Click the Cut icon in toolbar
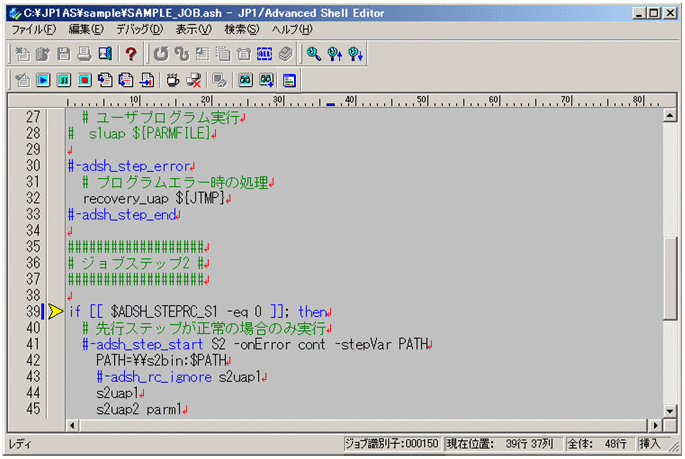The height and width of the screenshot is (459, 685). click(x=202, y=54)
